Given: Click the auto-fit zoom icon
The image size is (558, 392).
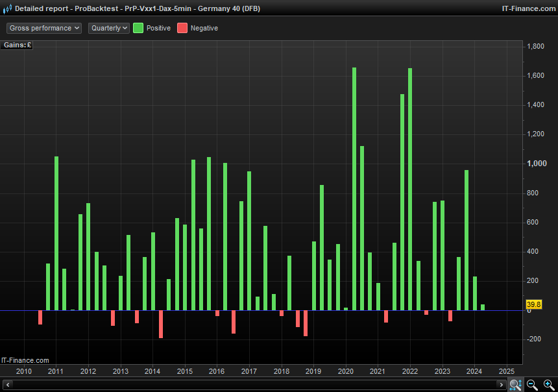Looking at the screenshot, I should point(515,385).
